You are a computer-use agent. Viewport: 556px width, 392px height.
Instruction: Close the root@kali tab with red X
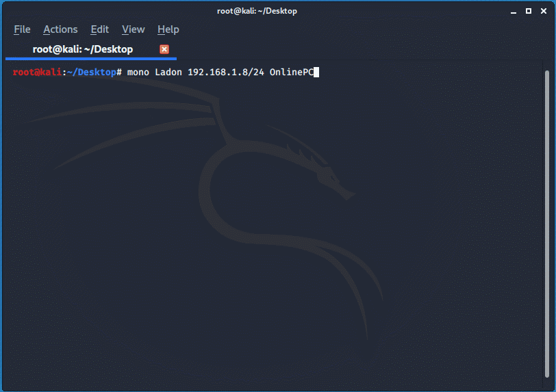tap(164, 49)
